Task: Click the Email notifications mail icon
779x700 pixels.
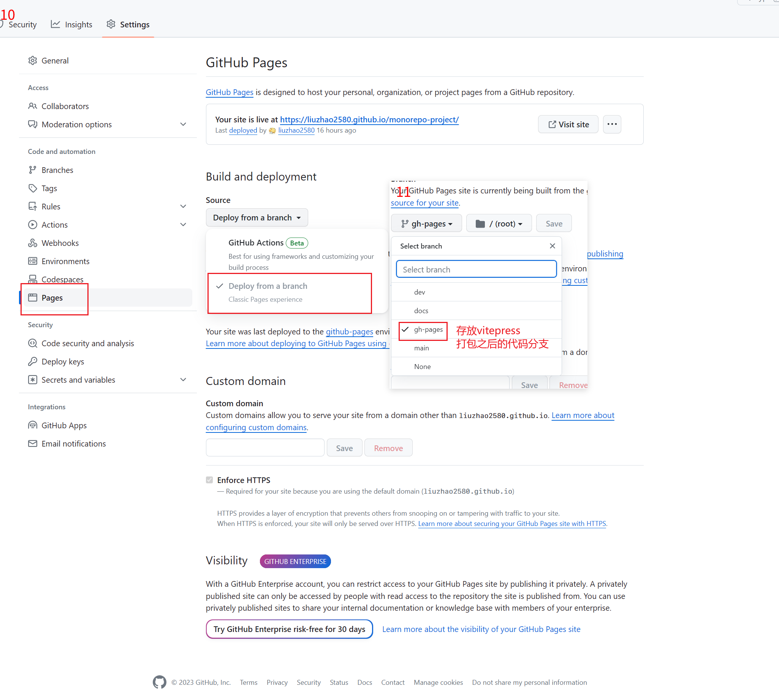Action: (33, 443)
